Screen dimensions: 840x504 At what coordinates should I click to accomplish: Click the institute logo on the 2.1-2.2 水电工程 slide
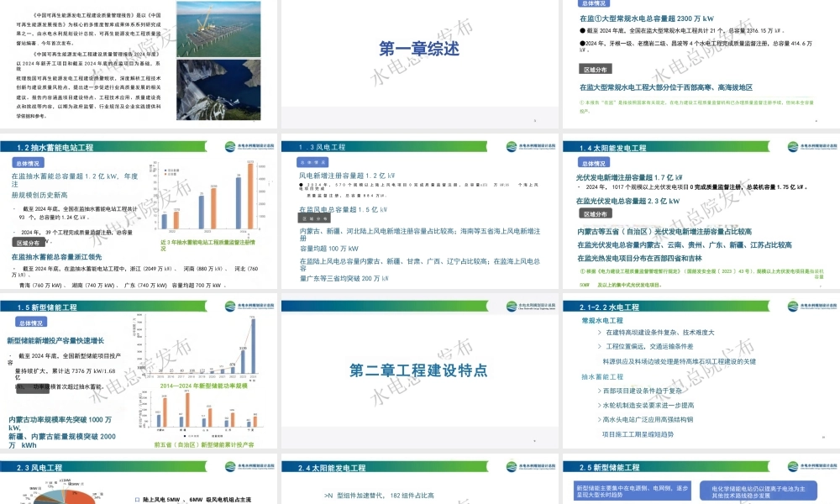click(x=812, y=306)
